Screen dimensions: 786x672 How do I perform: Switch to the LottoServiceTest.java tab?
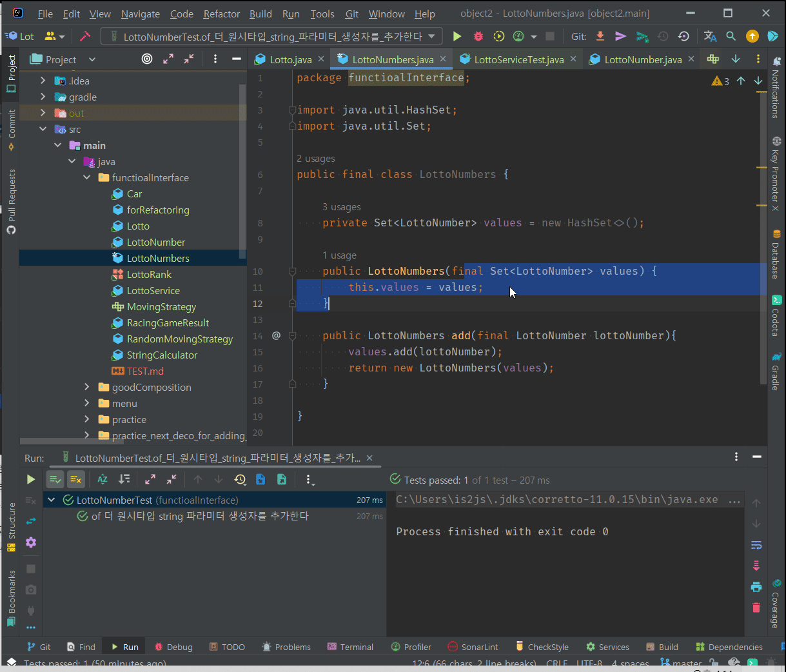click(x=518, y=59)
